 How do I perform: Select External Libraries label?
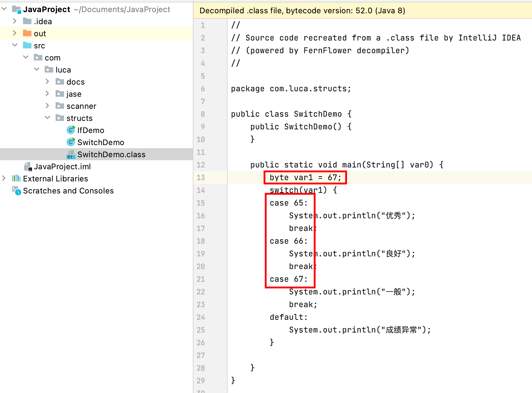(55, 179)
